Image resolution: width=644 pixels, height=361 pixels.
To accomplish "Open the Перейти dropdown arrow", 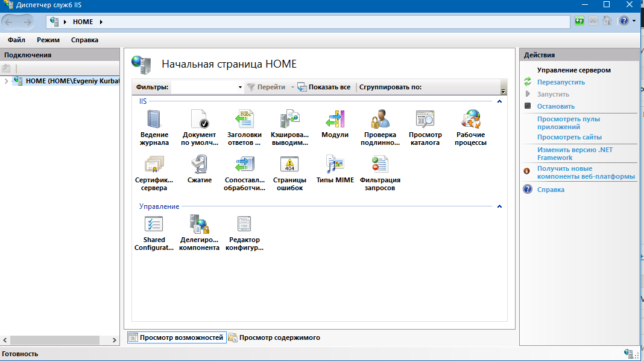I will [x=292, y=87].
